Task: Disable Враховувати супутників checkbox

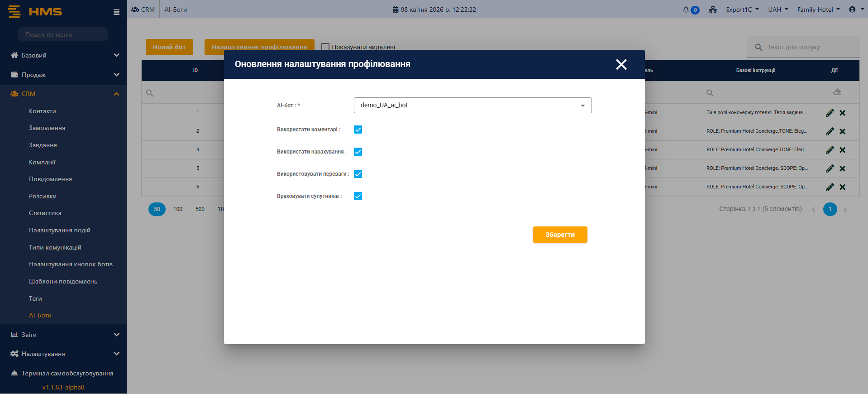Action: pyautogui.click(x=358, y=196)
